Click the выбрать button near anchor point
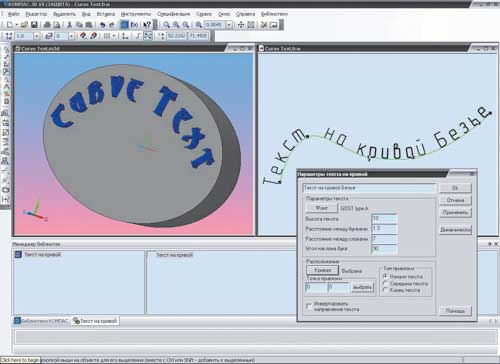The image size is (500, 364). 362,287
